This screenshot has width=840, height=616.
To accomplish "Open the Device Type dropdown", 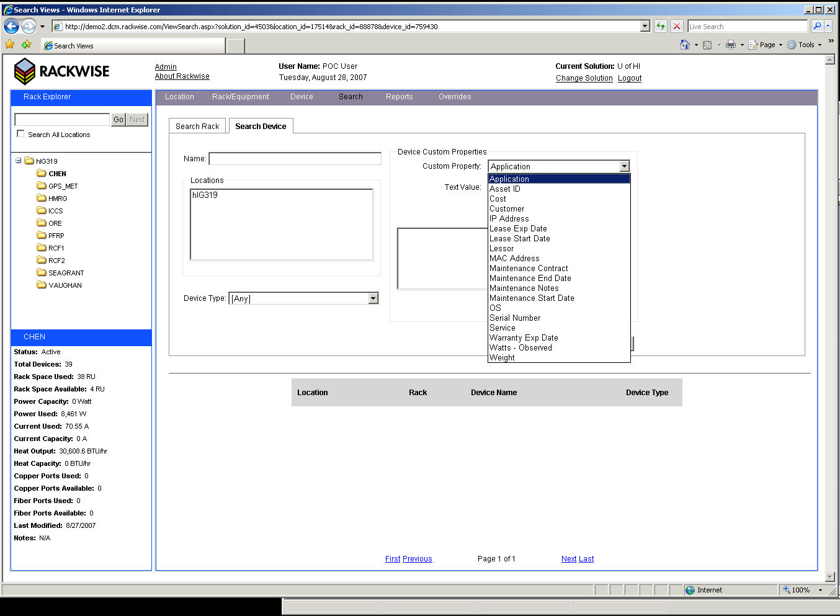I will click(373, 298).
